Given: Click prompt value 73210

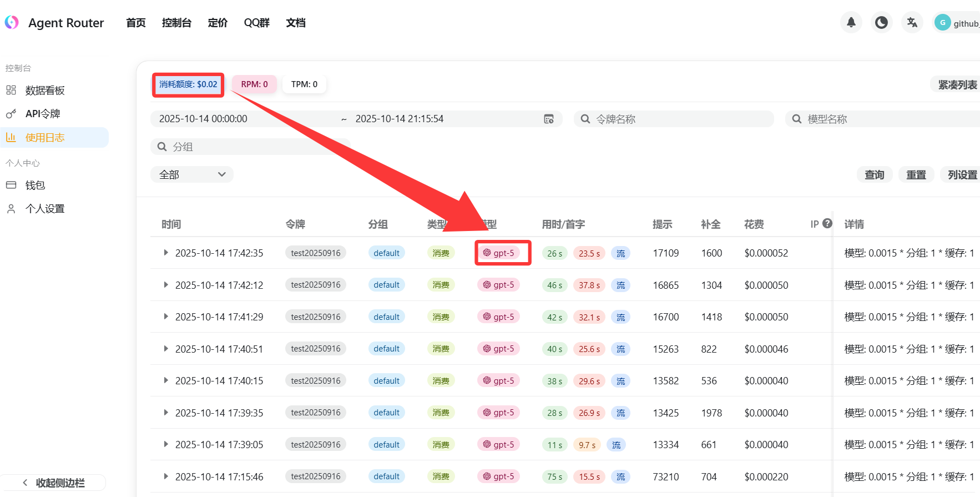Looking at the screenshot, I should [665, 477].
